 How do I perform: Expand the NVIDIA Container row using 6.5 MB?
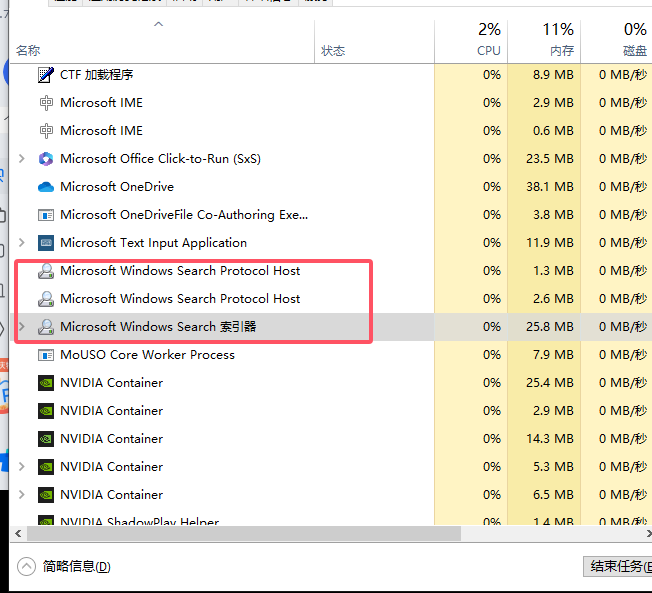coord(22,494)
